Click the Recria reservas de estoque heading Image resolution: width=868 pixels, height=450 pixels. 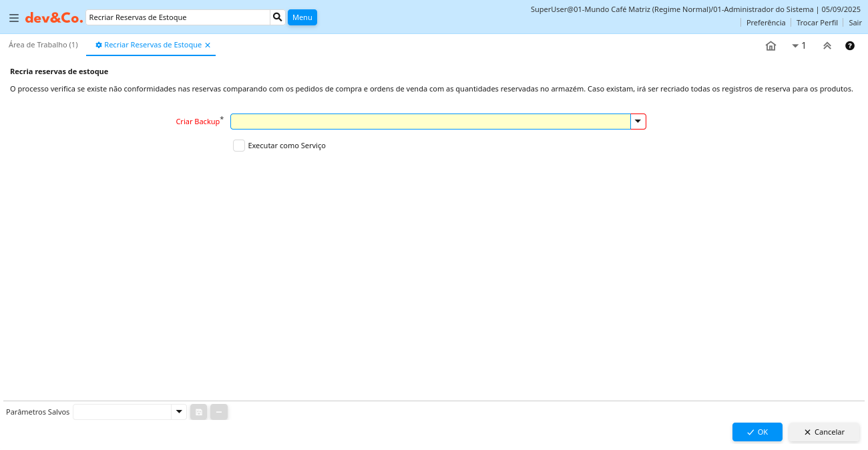click(59, 71)
